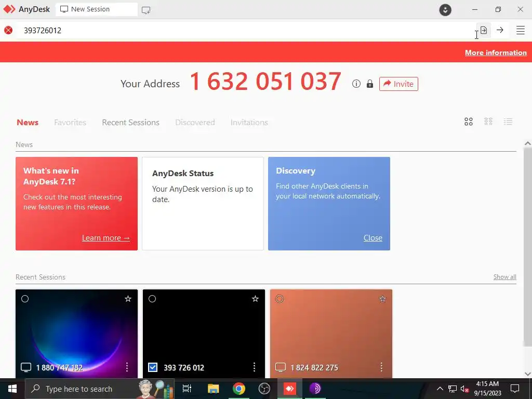Click the info icon next to your address
The width and height of the screenshot is (532, 399).
pos(356,84)
